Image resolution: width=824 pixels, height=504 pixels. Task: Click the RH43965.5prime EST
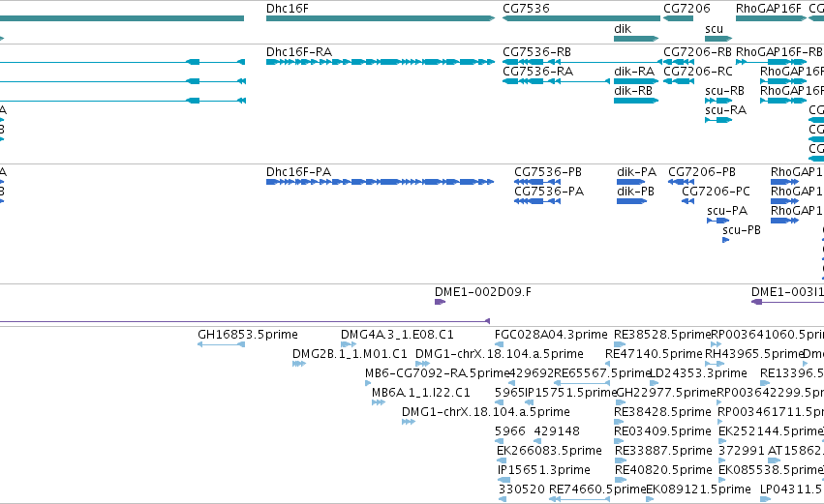pyautogui.click(x=713, y=365)
